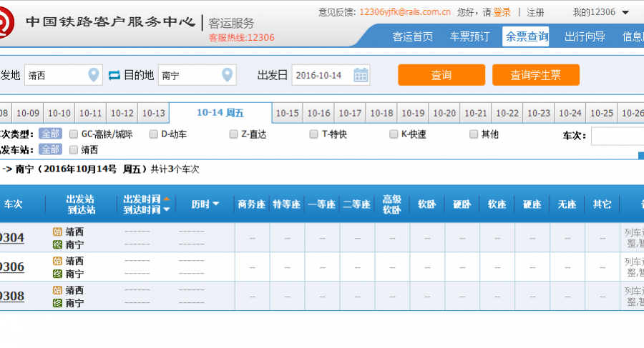Select the 10-25 date tab
The image size is (644, 348).
pos(602,113)
